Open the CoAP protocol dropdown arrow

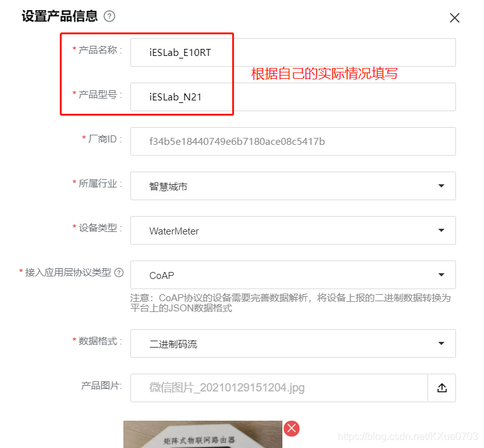[441, 275]
